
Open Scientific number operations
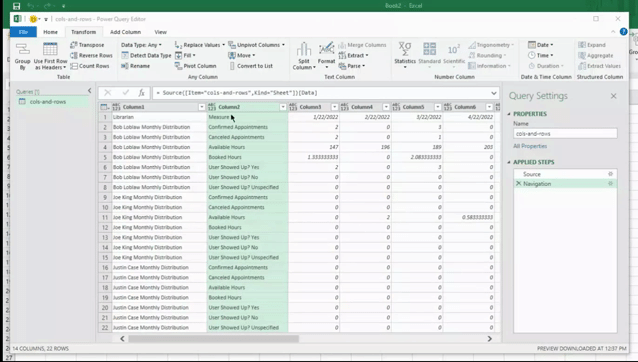pyautogui.click(x=454, y=55)
